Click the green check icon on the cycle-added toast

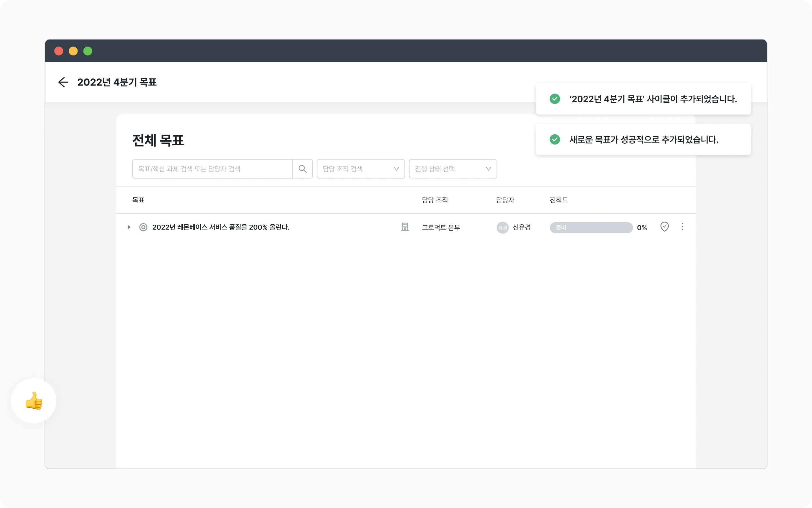[555, 99]
